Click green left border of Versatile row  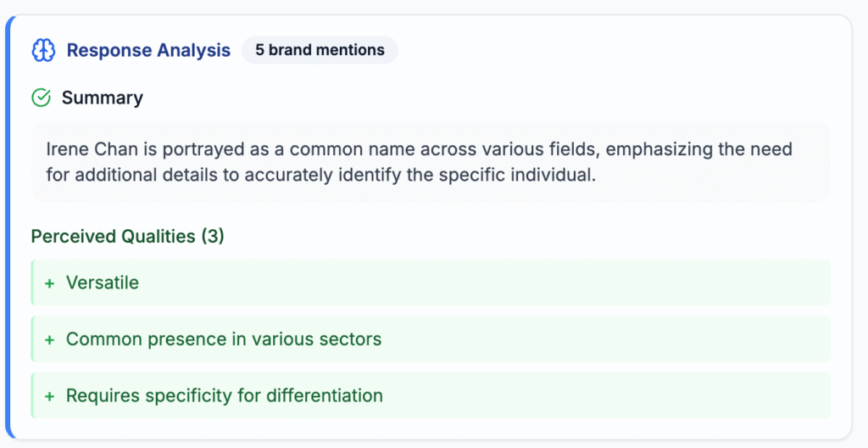[32, 283]
